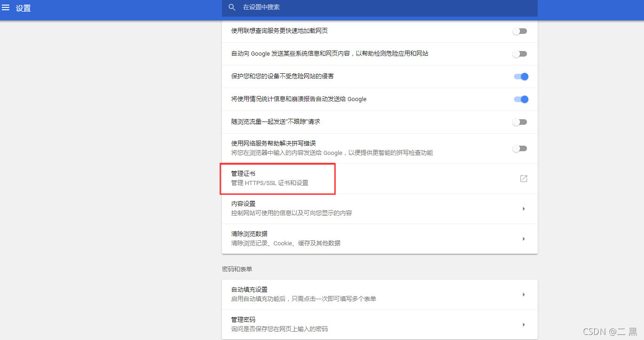Image resolution: width=644 pixels, height=340 pixels.
Task: Expand 管理密码 arrow
Action: (x=524, y=325)
